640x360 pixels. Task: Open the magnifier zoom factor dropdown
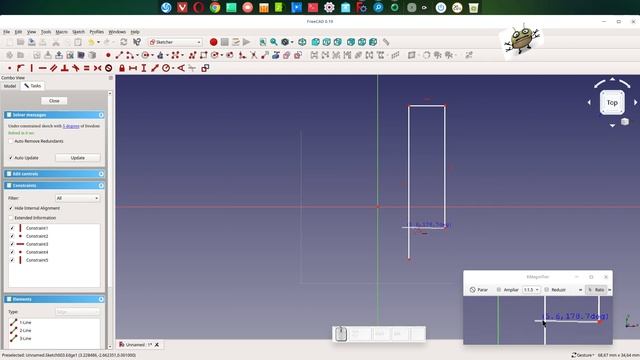[531, 289]
